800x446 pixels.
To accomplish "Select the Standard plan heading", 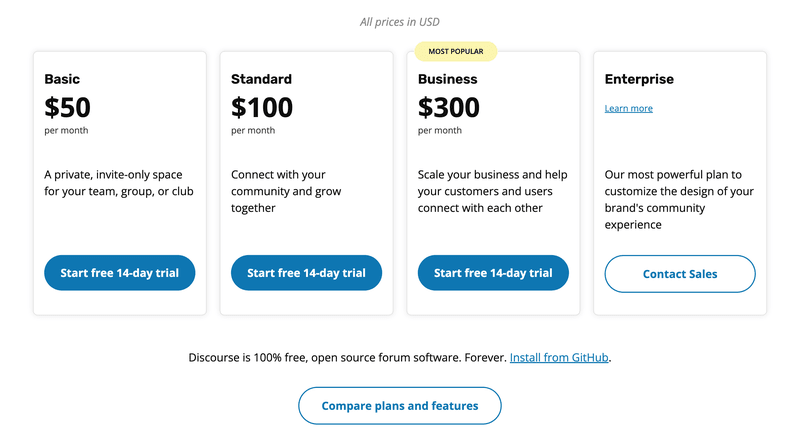I will 261,79.
